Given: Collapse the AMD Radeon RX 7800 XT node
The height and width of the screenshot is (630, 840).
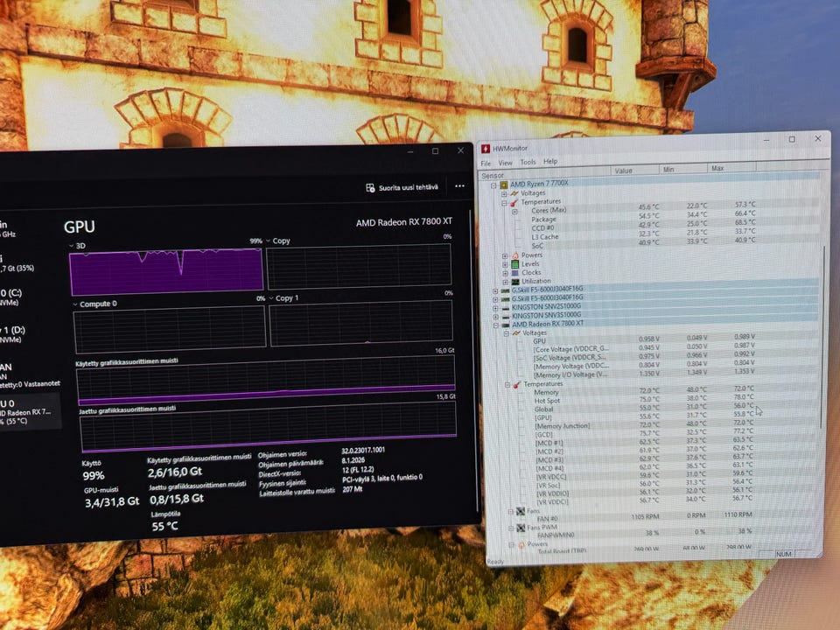Looking at the screenshot, I should pyautogui.click(x=496, y=325).
